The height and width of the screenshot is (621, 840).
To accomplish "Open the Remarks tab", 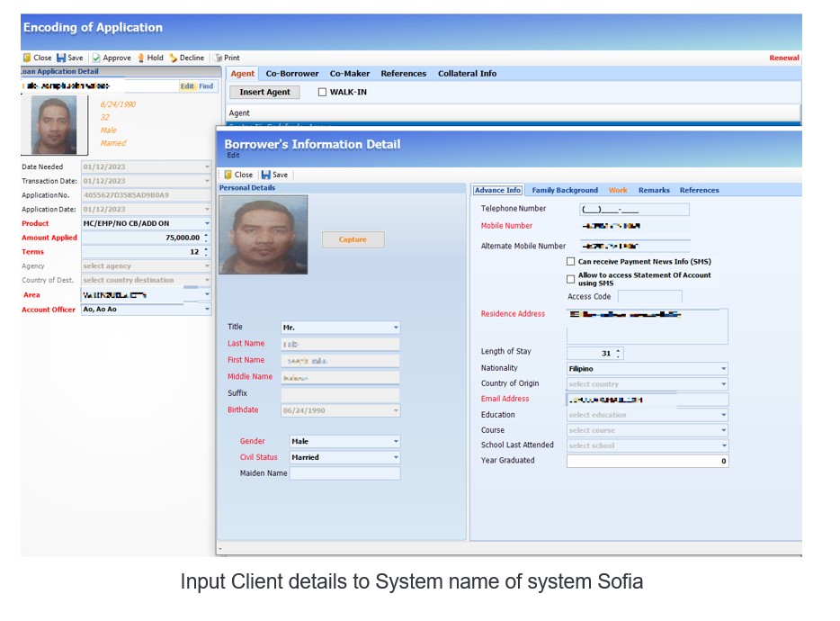I will [654, 191].
